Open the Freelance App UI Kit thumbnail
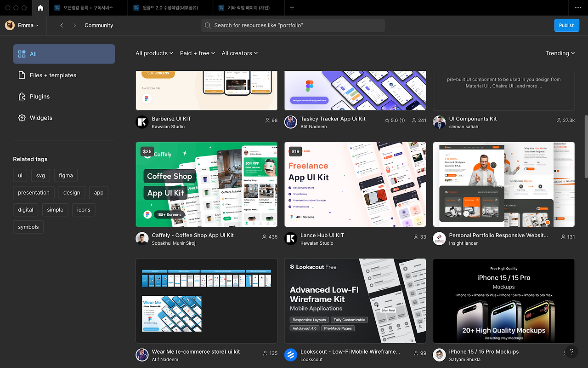The height and width of the screenshot is (368, 588). coord(355,184)
